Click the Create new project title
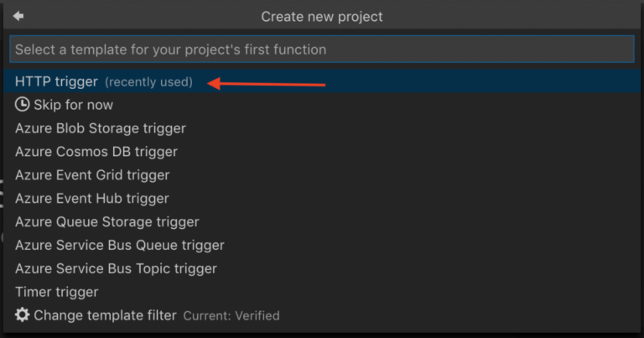This screenshot has height=338, width=644. click(322, 16)
